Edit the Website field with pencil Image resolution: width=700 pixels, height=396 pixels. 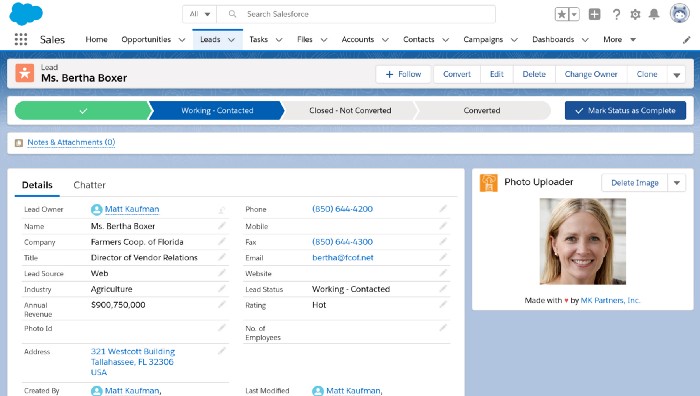click(x=443, y=272)
